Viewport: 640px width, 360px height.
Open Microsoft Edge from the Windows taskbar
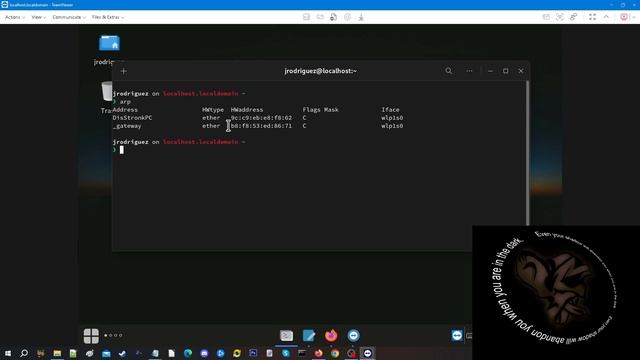(x=188, y=353)
